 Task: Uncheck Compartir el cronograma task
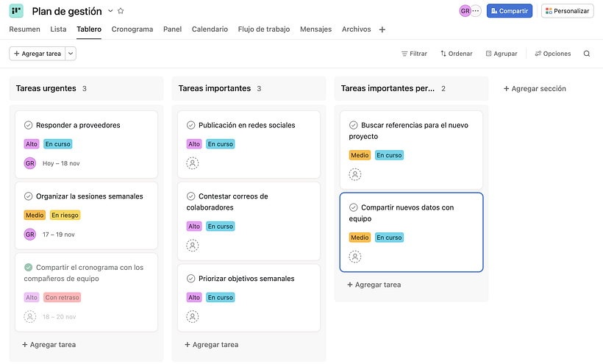pos(28,267)
